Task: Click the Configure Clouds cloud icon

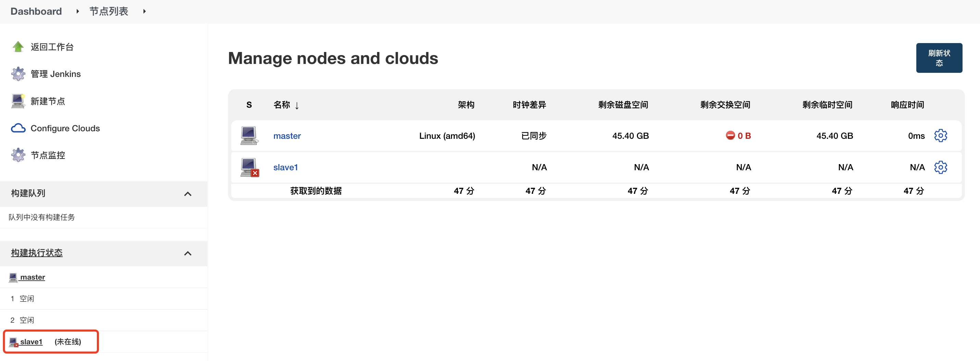Action: pyautogui.click(x=18, y=128)
